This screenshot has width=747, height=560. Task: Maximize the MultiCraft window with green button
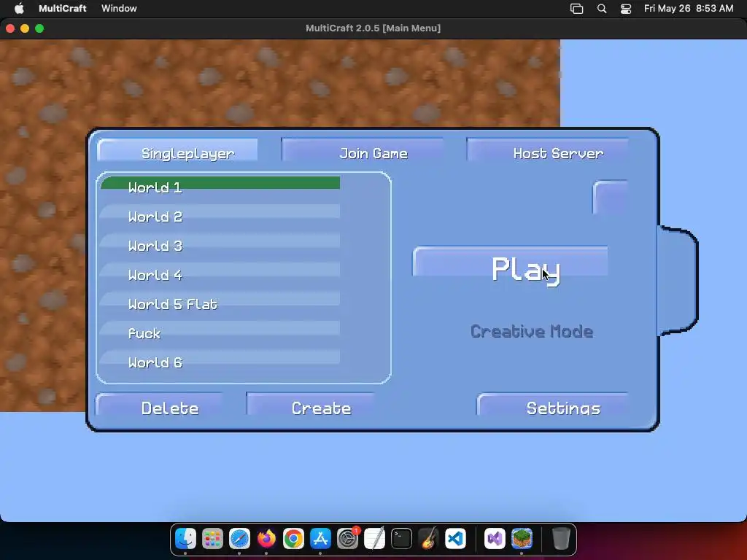coord(39,28)
